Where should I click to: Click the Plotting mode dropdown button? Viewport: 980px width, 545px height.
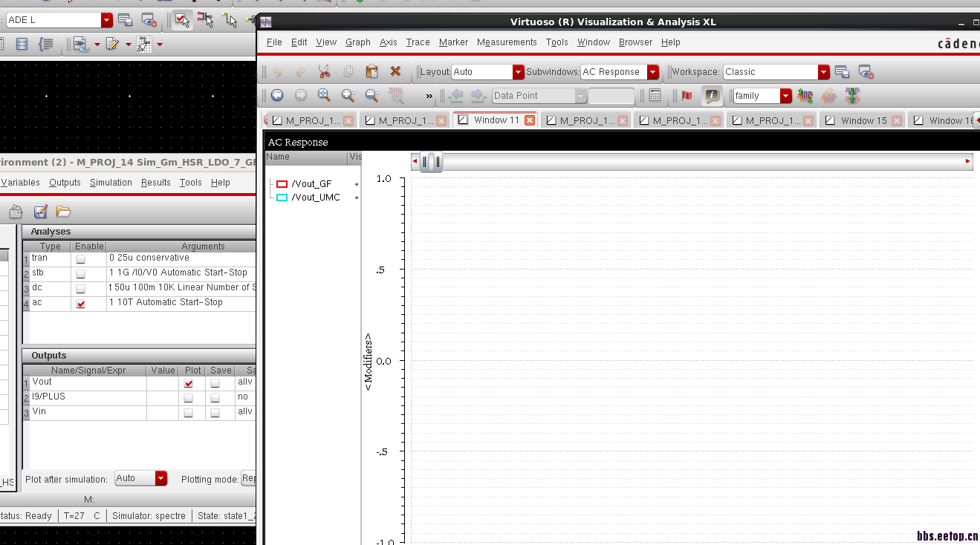[248, 479]
